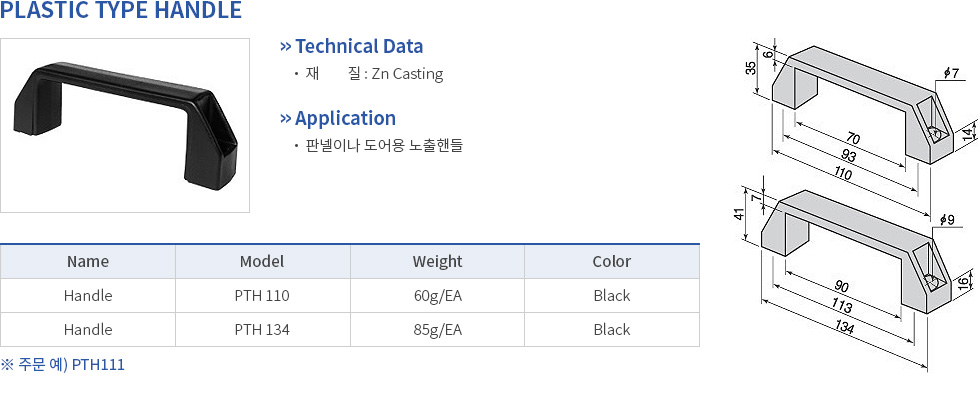Image resolution: width=980 pixels, height=394 pixels.
Task: Select the PTH 110 model cell
Action: tap(262, 295)
